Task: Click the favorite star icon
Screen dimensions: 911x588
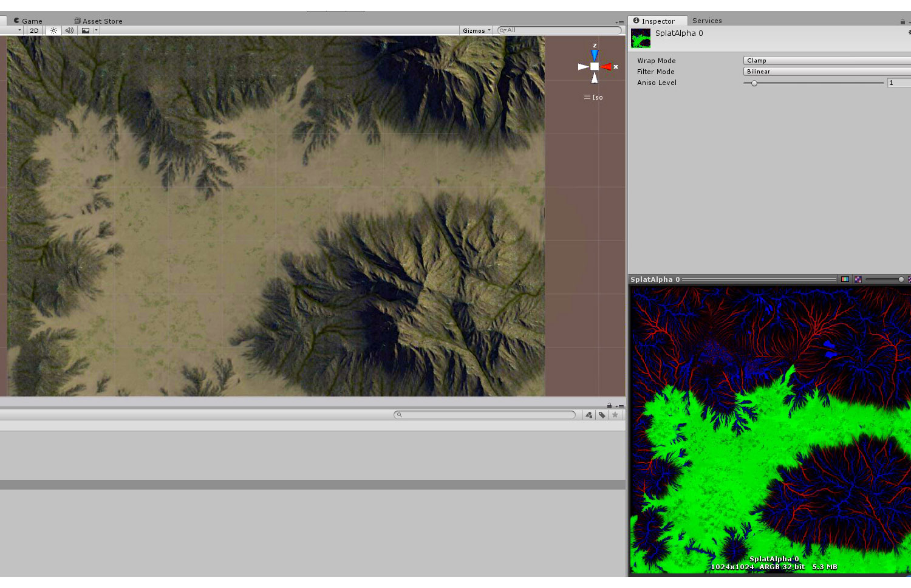Action: [615, 415]
